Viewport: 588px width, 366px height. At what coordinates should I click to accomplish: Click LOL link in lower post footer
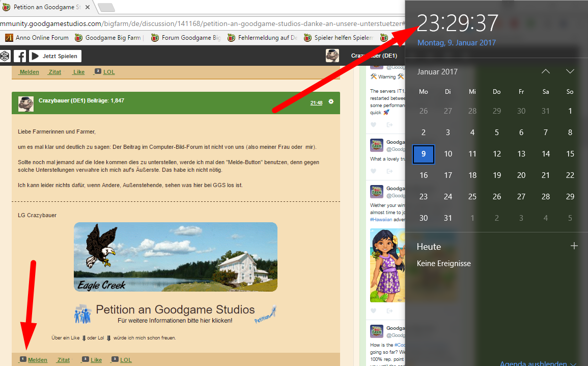(x=126, y=360)
